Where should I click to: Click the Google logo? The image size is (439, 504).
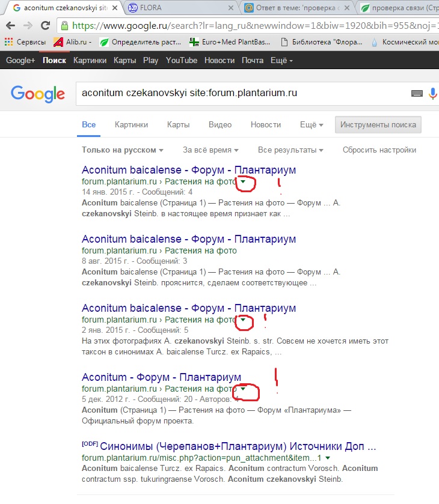37,94
